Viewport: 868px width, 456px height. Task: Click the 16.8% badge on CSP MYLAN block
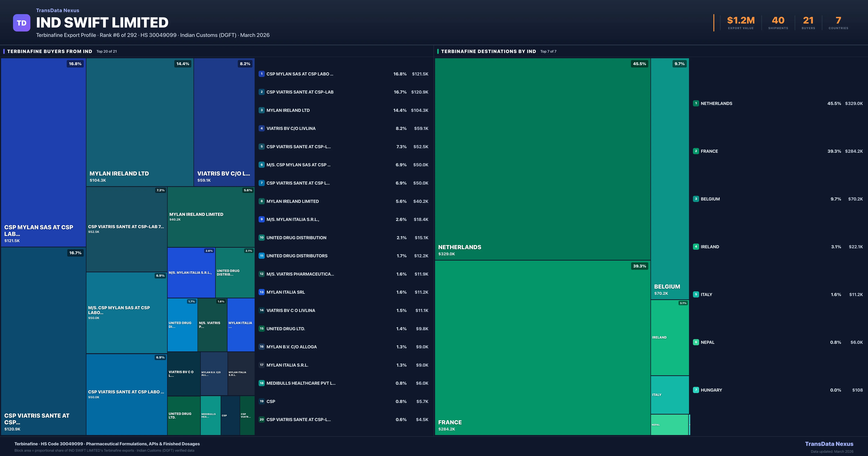pos(75,64)
